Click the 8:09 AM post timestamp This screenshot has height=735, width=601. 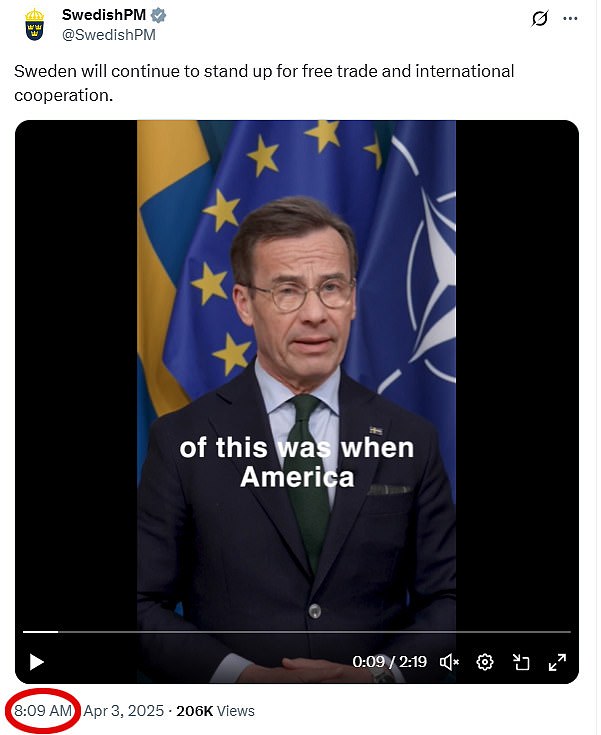point(43,711)
